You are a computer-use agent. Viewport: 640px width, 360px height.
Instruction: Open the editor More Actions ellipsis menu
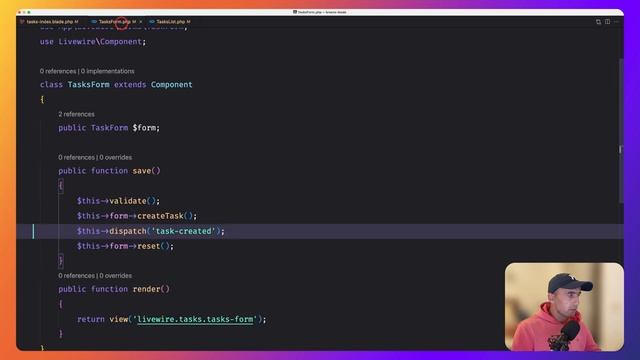point(616,22)
